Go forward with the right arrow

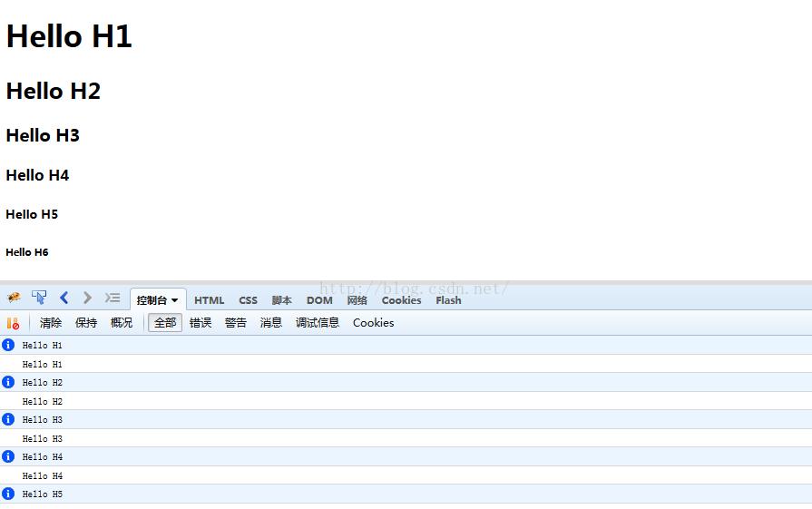(x=87, y=298)
